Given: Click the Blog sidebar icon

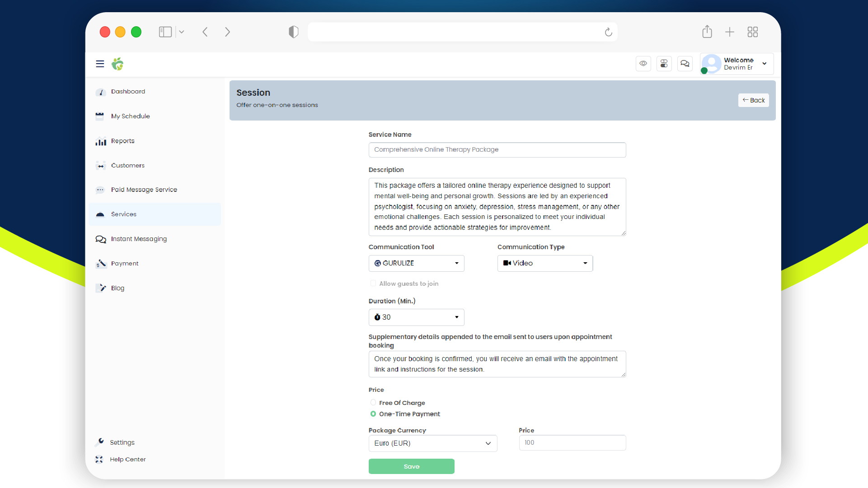Looking at the screenshot, I should [x=100, y=288].
